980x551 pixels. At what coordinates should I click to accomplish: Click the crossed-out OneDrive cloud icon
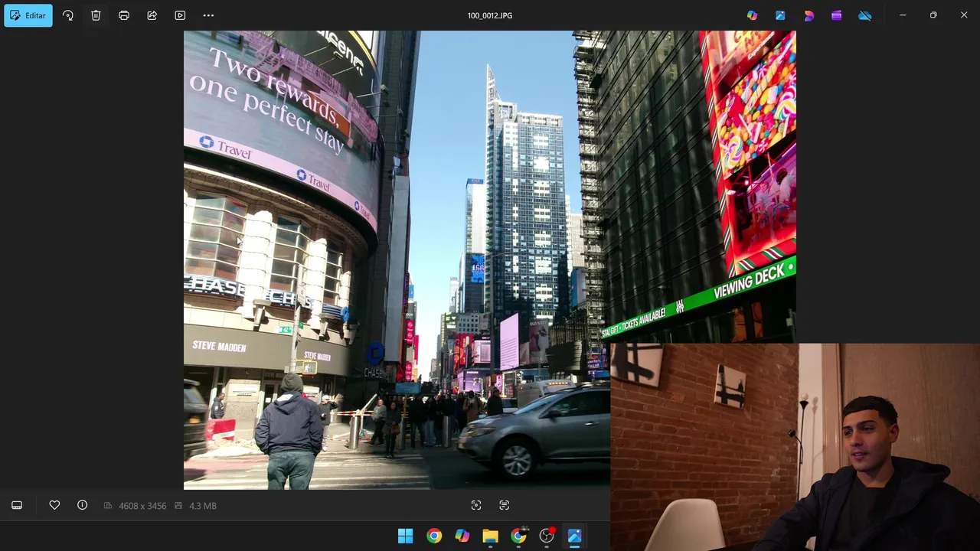864,15
